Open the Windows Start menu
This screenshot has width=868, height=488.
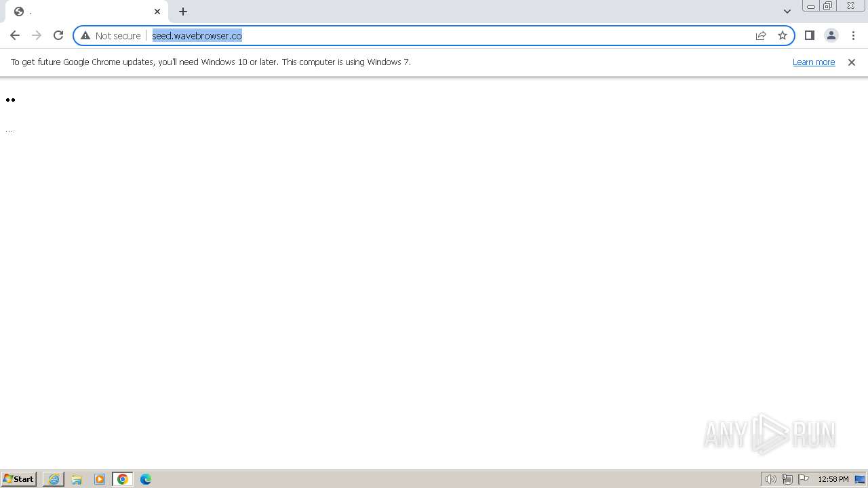(x=19, y=479)
